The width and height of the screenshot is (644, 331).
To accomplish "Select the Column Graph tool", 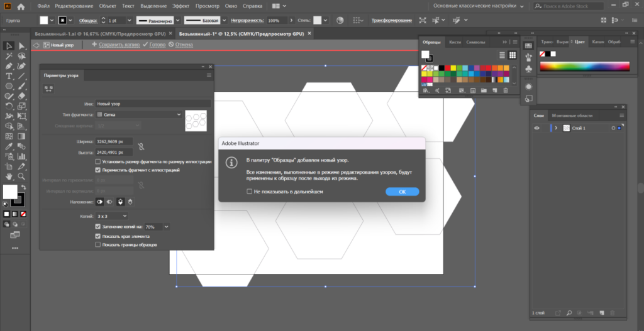I will tap(22, 156).
